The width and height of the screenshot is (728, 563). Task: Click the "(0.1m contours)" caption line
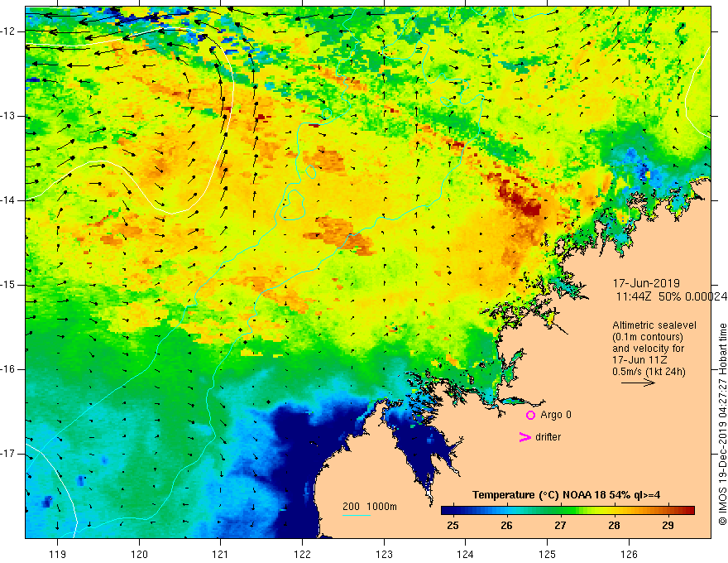click(648, 337)
